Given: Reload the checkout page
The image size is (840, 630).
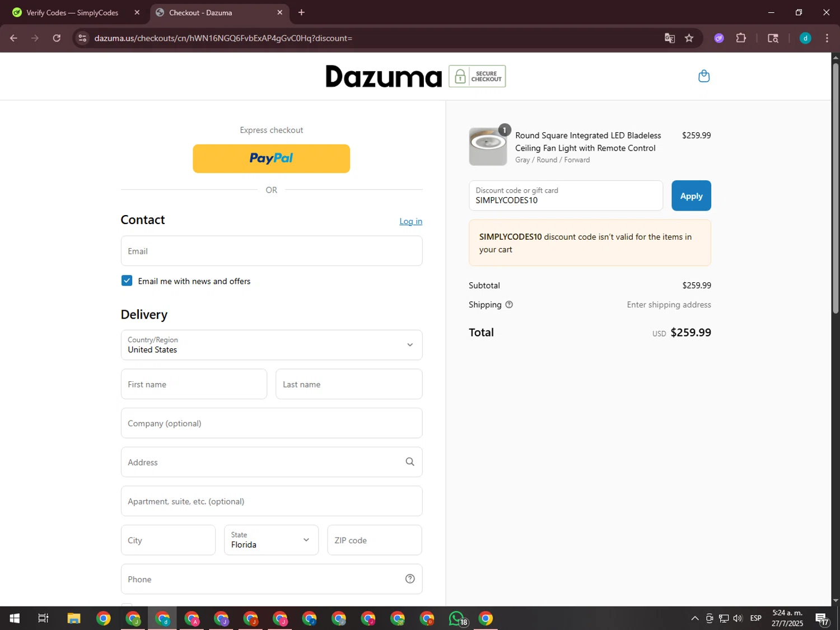Looking at the screenshot, I should [x=57, y=38].
